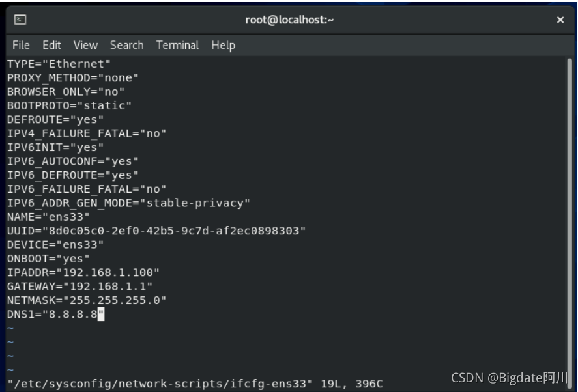Open the Search menu
Screen dimensions: 578x392
pos(127,45)
